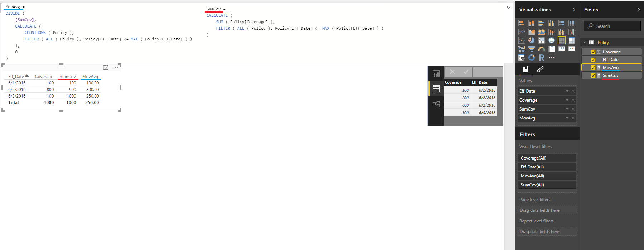Open the Eff_Date value dropdown

pyautogui.click(x=567, y=91)
